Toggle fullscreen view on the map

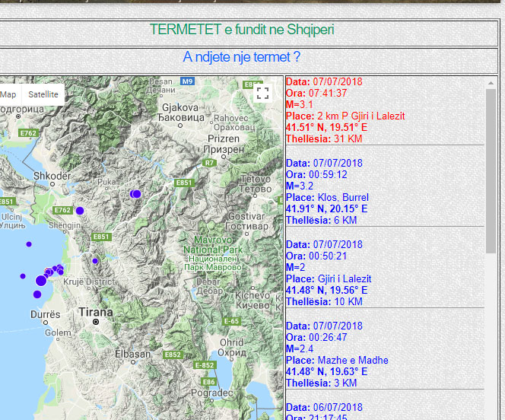263,94
